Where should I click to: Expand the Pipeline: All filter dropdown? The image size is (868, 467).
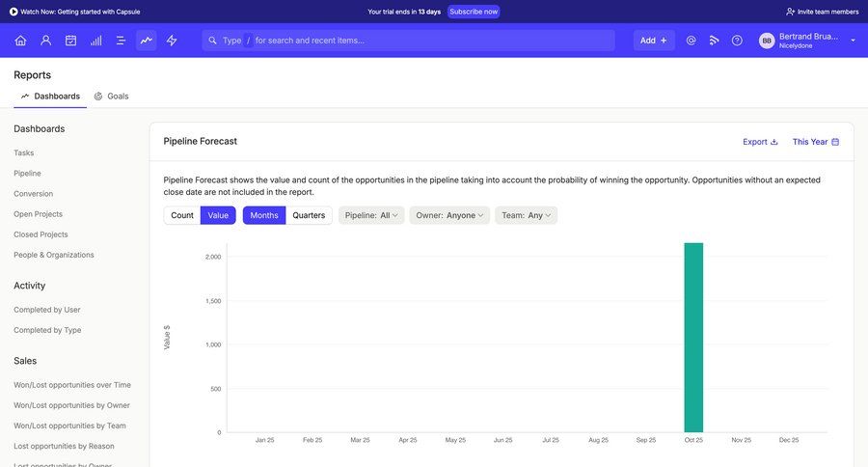[x=371, y=215]
